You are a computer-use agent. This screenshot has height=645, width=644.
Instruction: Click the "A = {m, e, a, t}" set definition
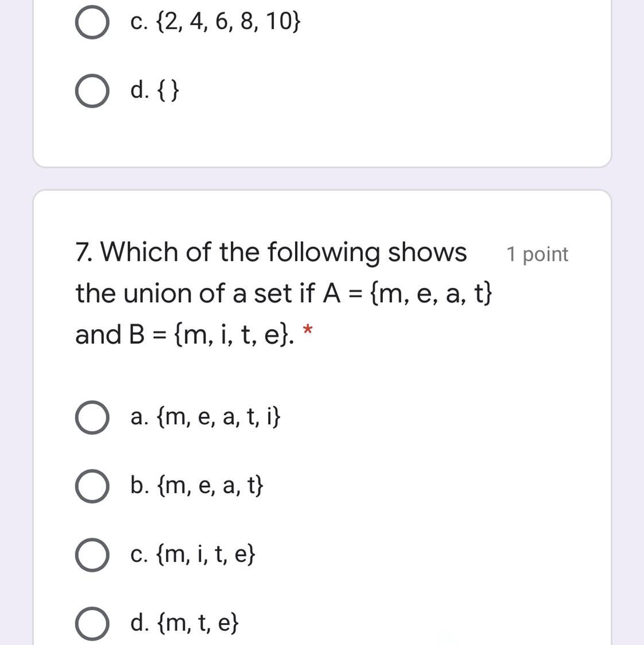tap(408, 293)
